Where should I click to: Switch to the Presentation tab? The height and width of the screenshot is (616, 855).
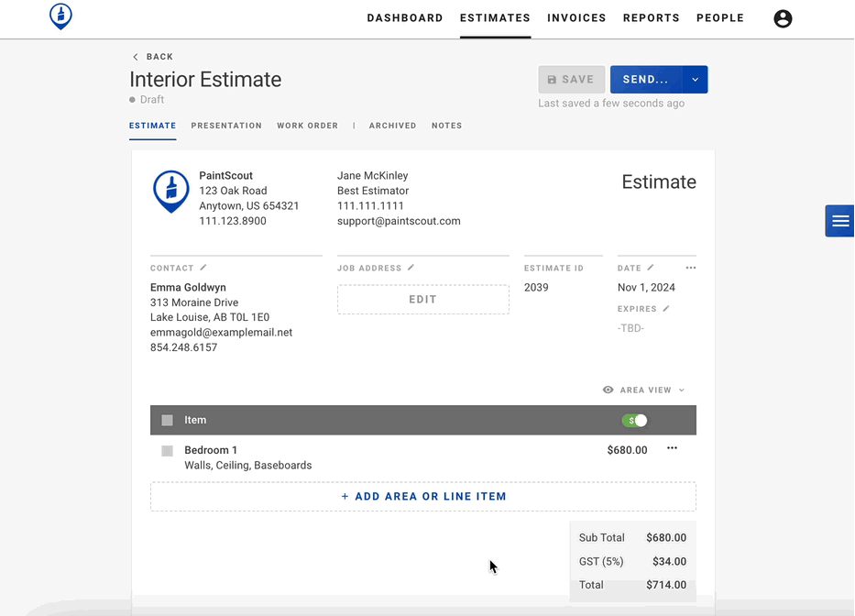(226, 126)
